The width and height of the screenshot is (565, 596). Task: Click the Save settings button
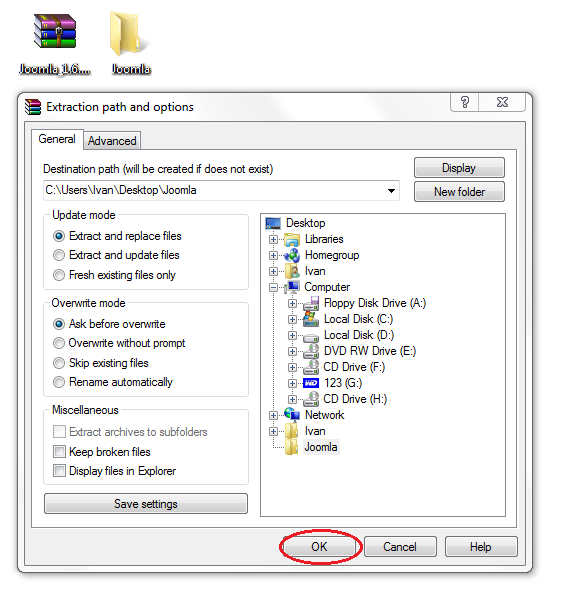click(146, 504)
